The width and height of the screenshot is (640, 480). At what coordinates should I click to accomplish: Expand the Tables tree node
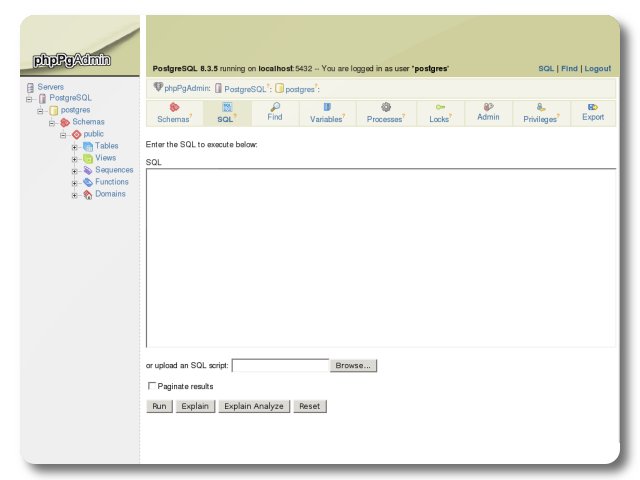point(75,147)
